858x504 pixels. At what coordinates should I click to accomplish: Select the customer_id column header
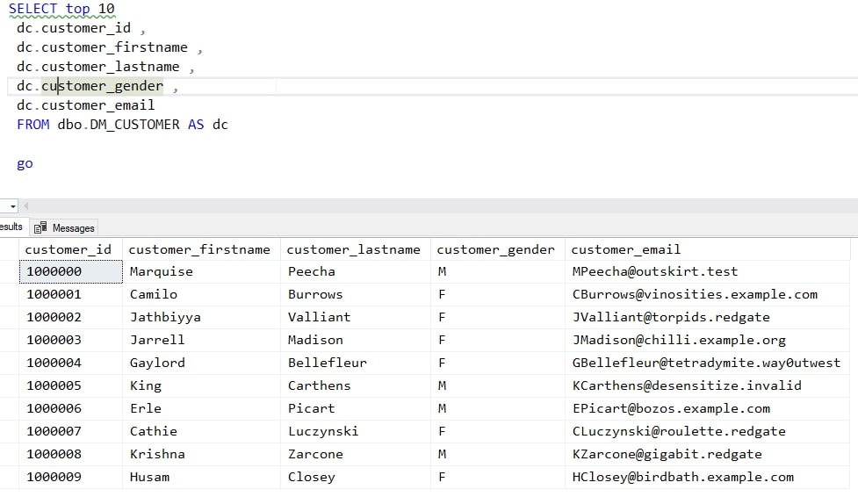click(70, 249)
